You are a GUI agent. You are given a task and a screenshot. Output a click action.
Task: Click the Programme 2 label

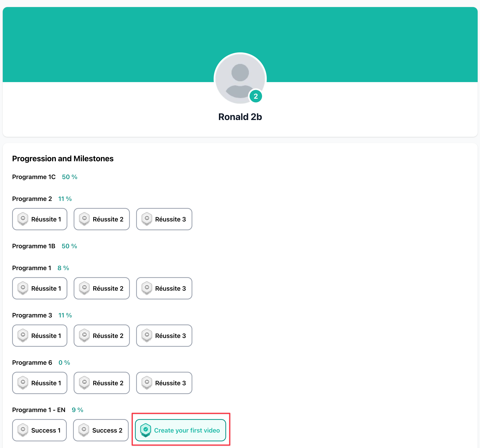[x=32, y=199]
